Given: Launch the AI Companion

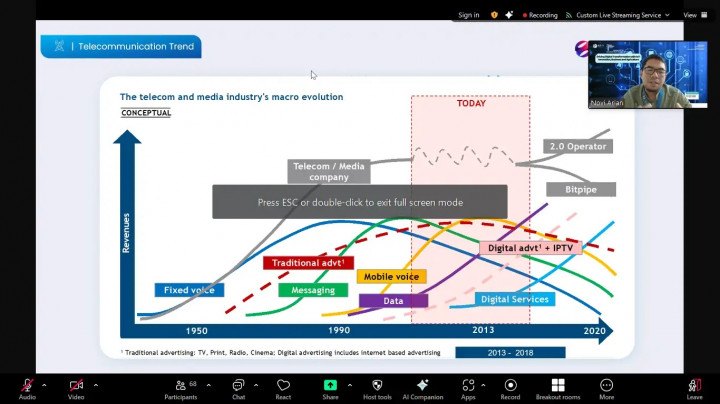Looking at the screenshot, I should (x=422, y=386).
